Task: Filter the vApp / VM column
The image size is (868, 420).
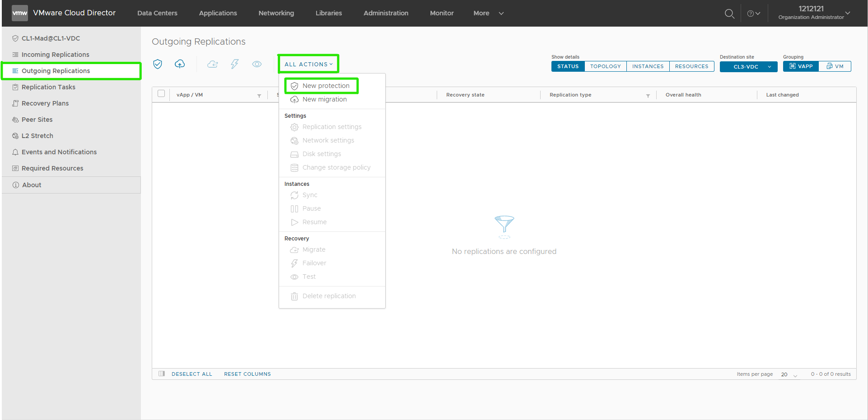Action: tap(259, 96)
